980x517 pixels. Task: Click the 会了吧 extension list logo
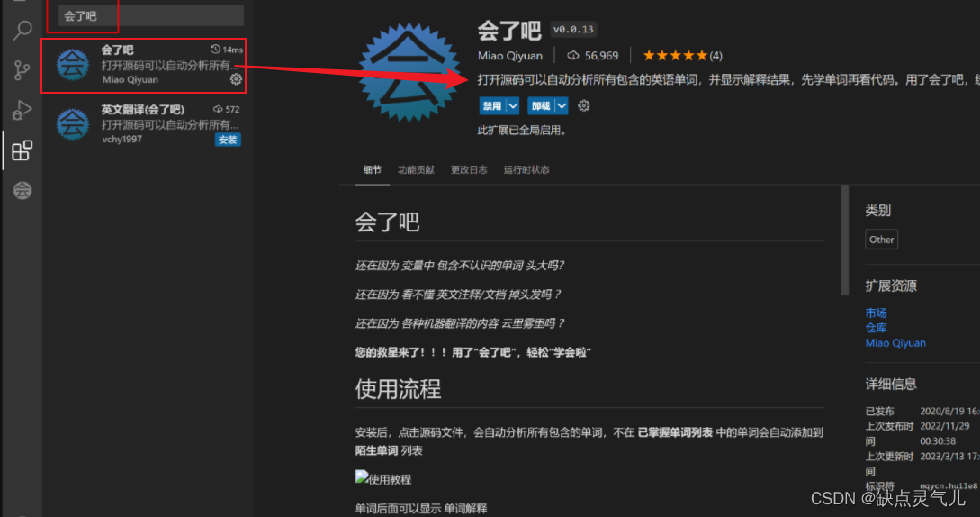73,65
